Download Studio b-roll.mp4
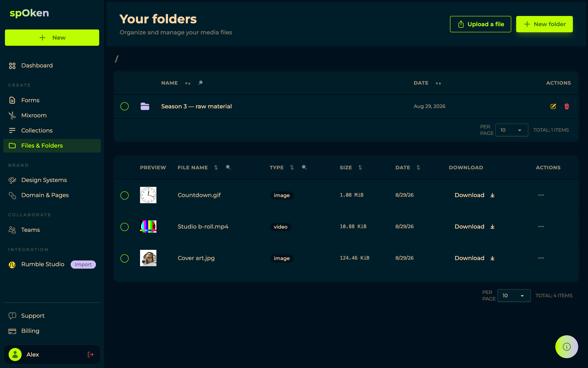The height and width of the screenshot is (368, 588). click(x=474, y=227)
